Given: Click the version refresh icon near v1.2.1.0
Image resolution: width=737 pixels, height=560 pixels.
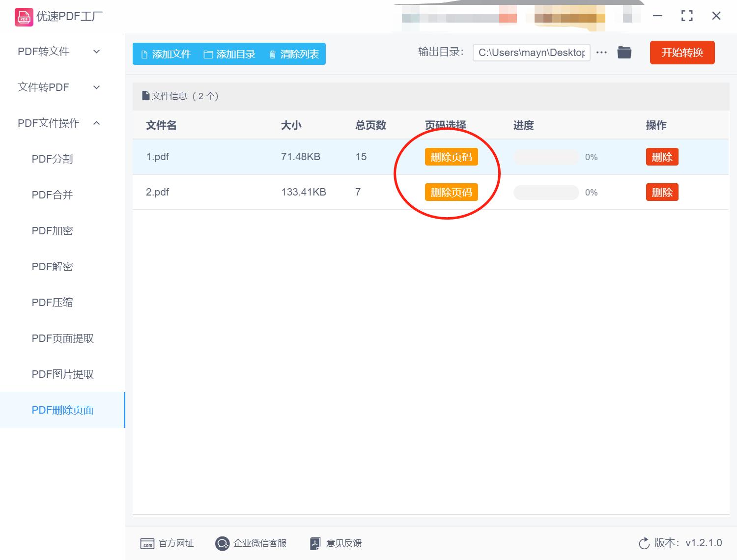Looking at the screenshot, I should tap(645, 543).
